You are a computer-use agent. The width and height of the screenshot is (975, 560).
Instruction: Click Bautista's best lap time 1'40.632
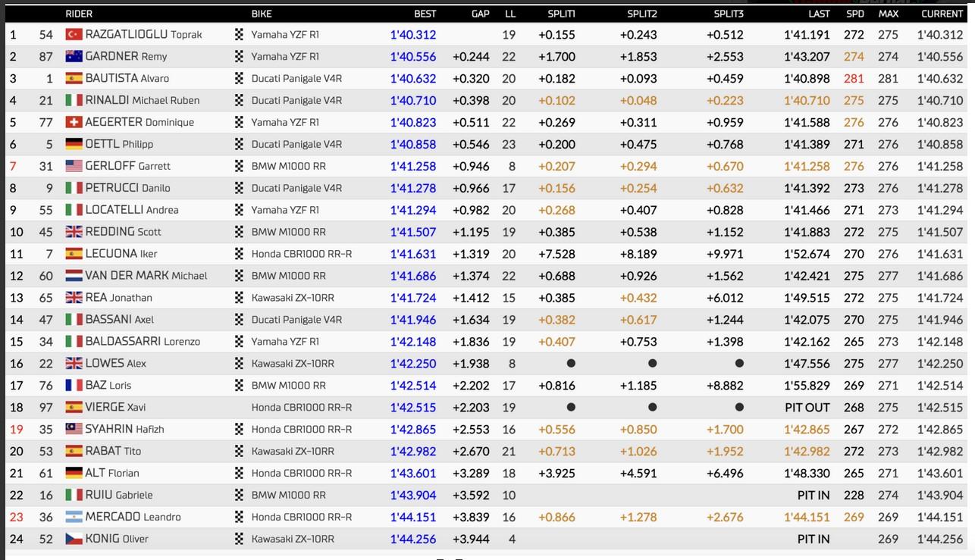point(413,78)
